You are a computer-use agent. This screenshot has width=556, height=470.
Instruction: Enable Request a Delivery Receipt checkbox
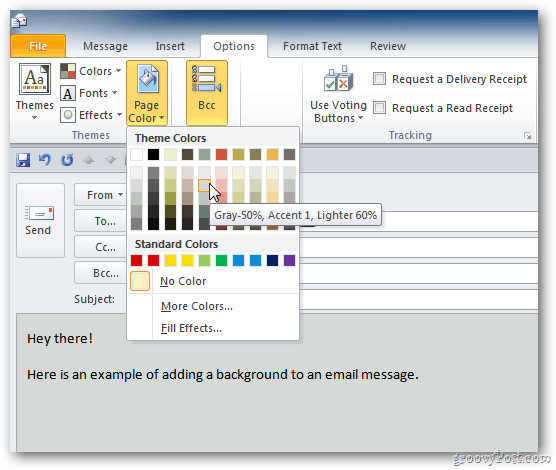[379, 78]
